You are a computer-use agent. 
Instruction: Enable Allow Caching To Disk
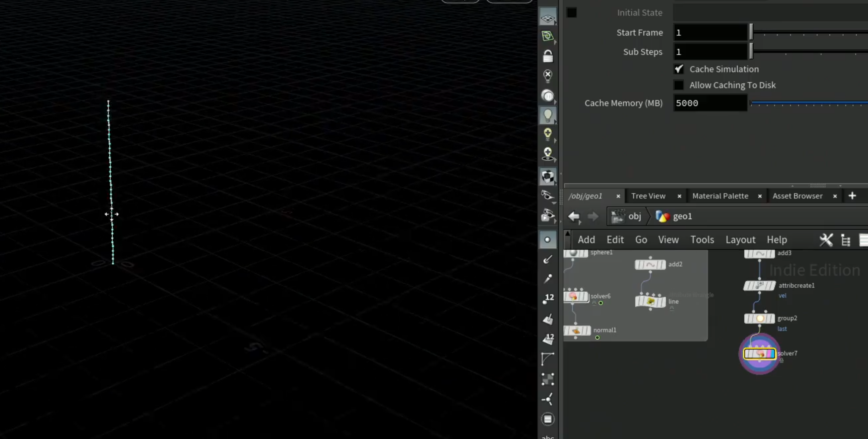pyautogui.click(x=679, y=85)
